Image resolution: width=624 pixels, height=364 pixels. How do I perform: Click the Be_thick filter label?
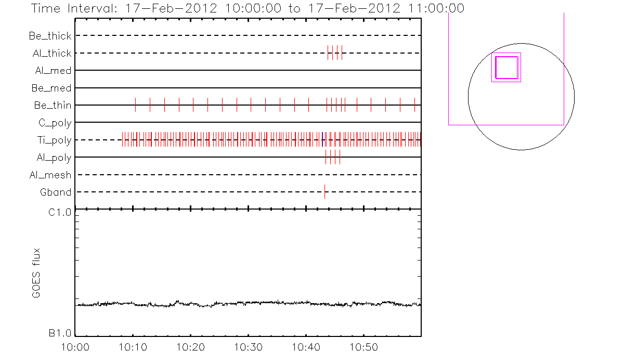(51, 36)
